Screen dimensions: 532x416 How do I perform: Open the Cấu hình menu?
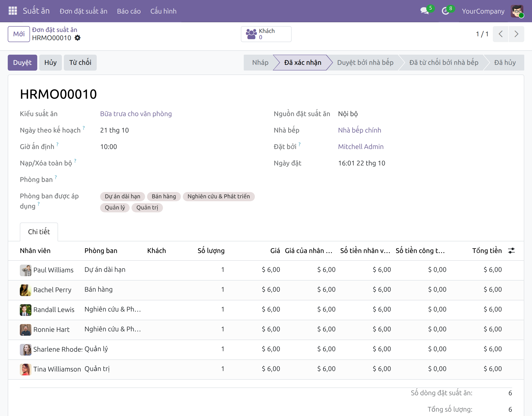[x=163, y=11]
